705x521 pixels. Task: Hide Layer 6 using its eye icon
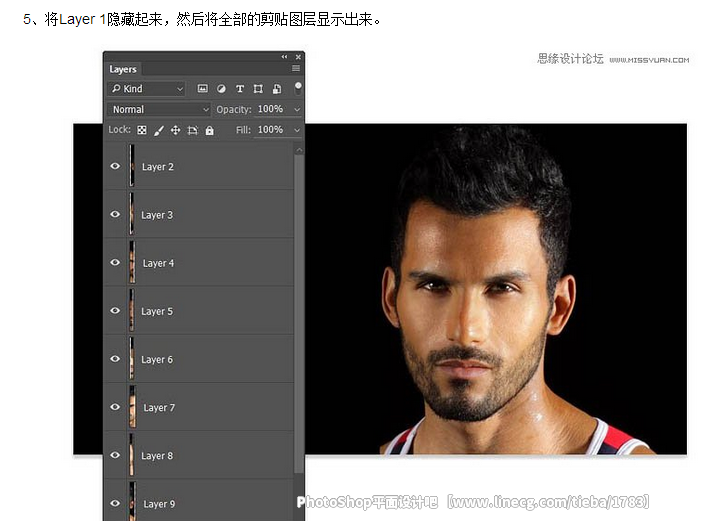[x=115, y=358]
